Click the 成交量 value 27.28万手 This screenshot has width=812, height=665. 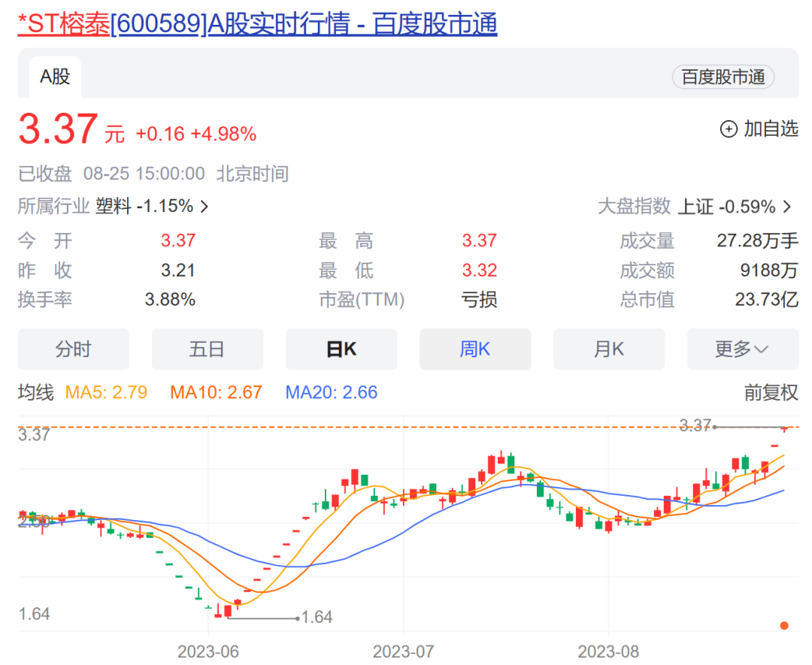pos(758,240)
